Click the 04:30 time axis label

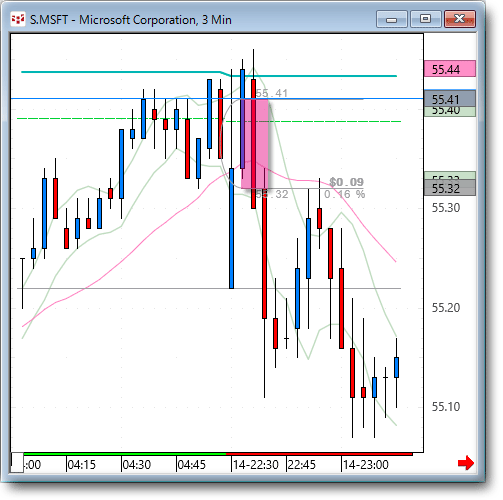[136, 465]
